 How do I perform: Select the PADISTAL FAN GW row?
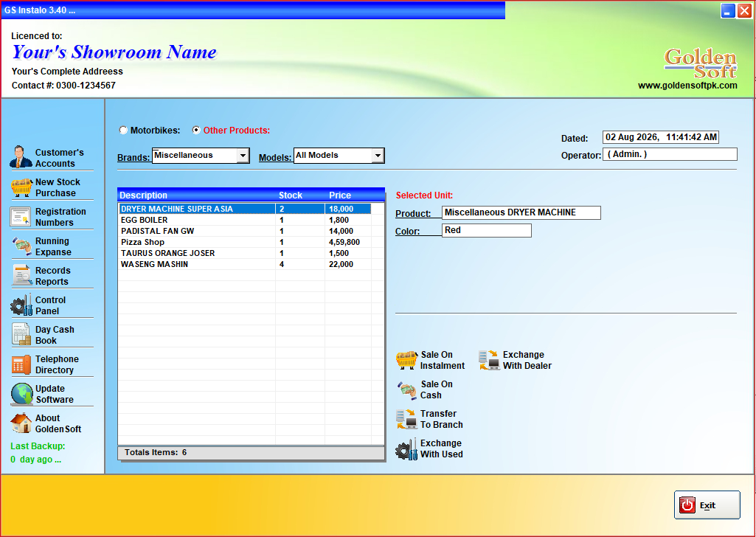click(245, 231)
